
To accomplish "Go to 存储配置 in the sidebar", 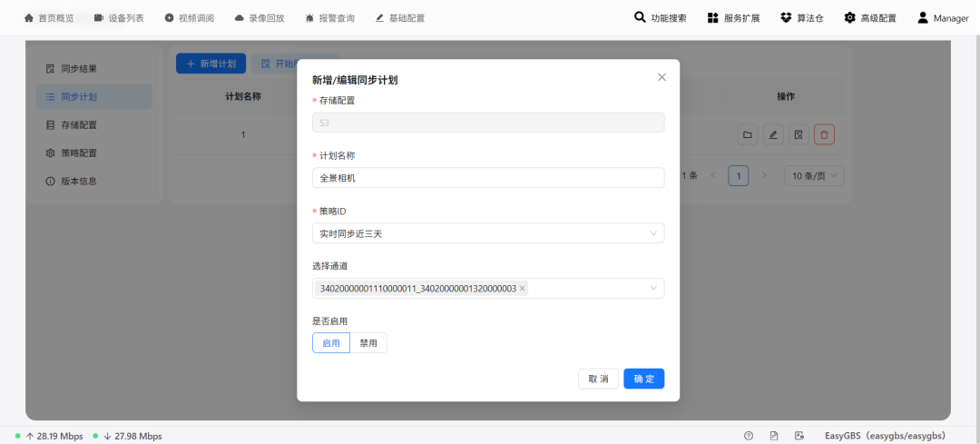I will (93, 125).
